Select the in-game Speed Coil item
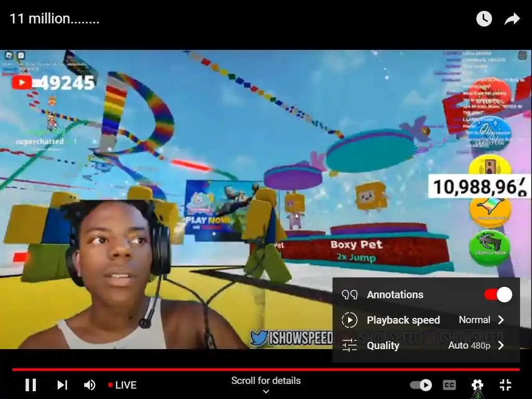 click(x=489, y=92)
